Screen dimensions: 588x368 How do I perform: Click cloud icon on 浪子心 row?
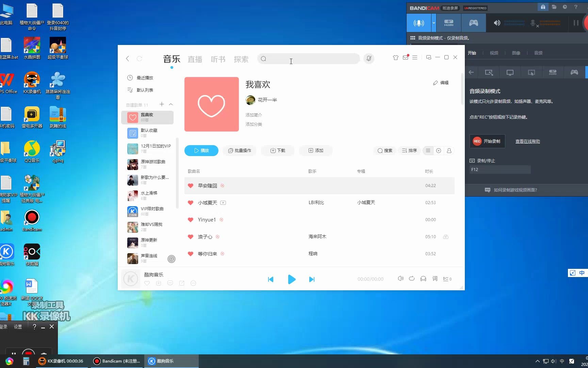tap(445, 237)
